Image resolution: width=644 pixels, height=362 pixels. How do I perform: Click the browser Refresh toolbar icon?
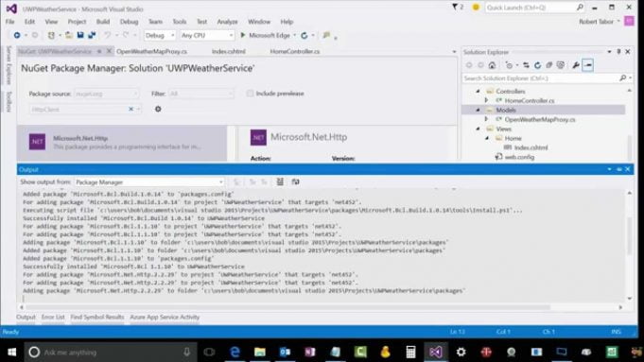pyautogui.click(x=305, y=35)
